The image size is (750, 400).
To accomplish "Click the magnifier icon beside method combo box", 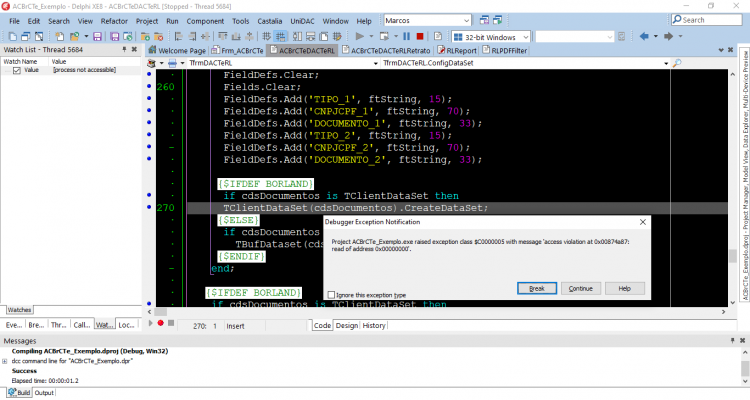I will coord(677,63).
